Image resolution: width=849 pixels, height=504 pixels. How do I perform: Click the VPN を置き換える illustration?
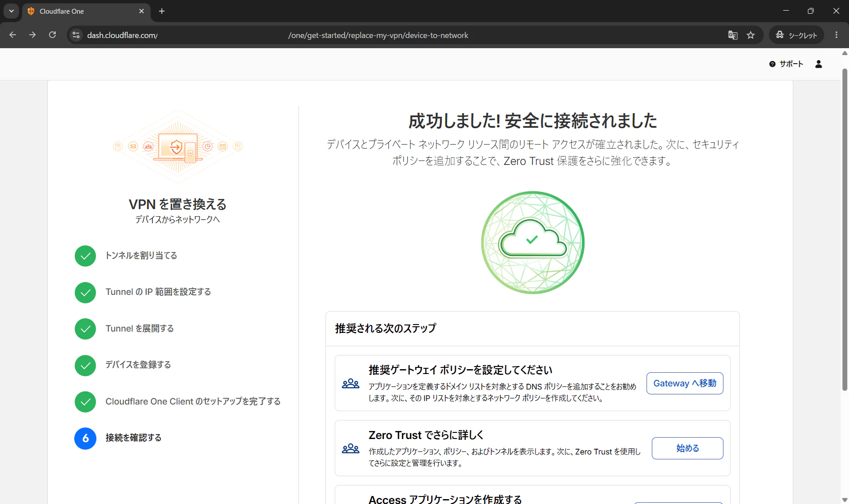[x=178, y=146]
